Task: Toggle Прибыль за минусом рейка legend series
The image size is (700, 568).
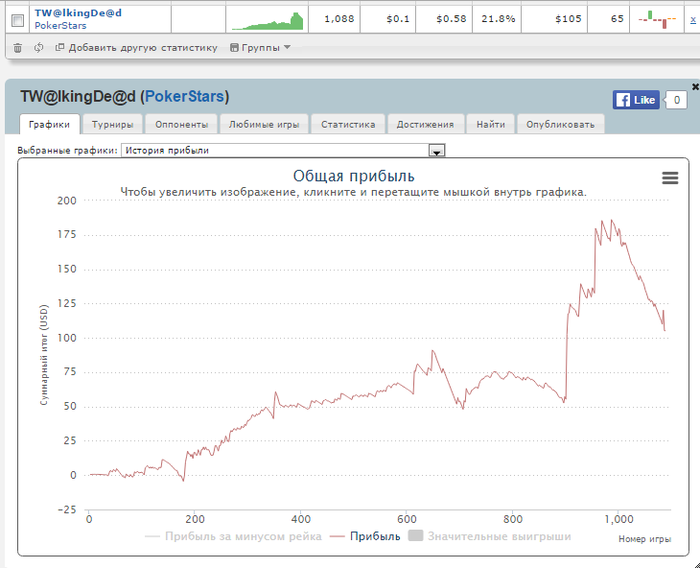Action: pyautogui.click(x=233, y=536)
